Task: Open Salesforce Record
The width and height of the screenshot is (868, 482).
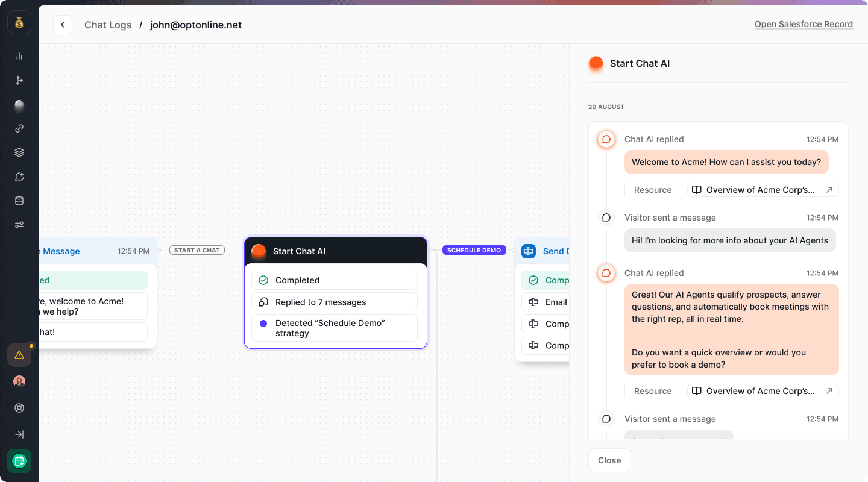Action: (804, 24)
